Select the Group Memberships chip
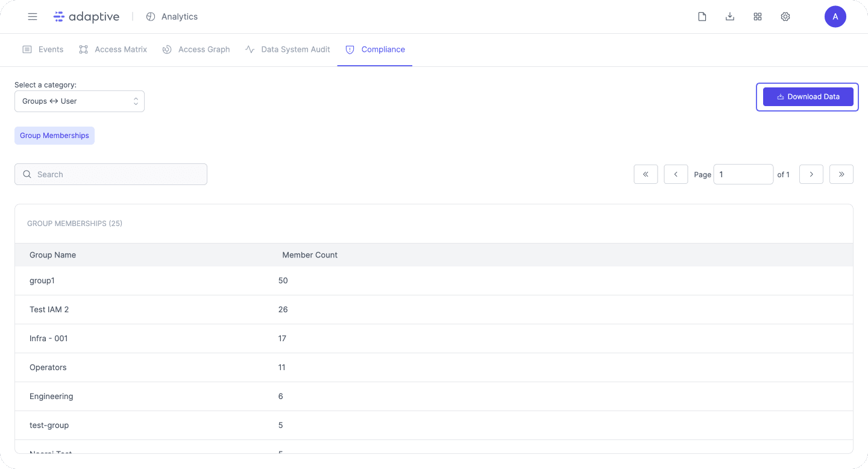The width and height of the screenshot is (868, 469). coord(54,136)
